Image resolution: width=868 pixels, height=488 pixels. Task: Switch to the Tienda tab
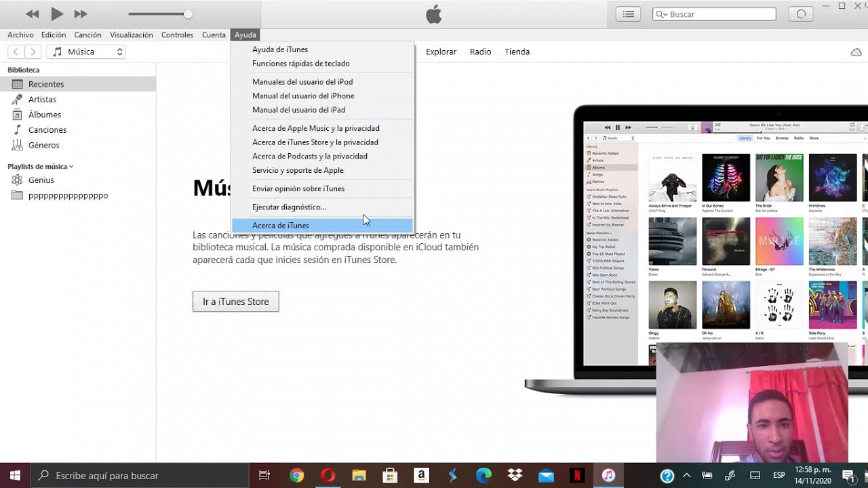coord(517,52)
